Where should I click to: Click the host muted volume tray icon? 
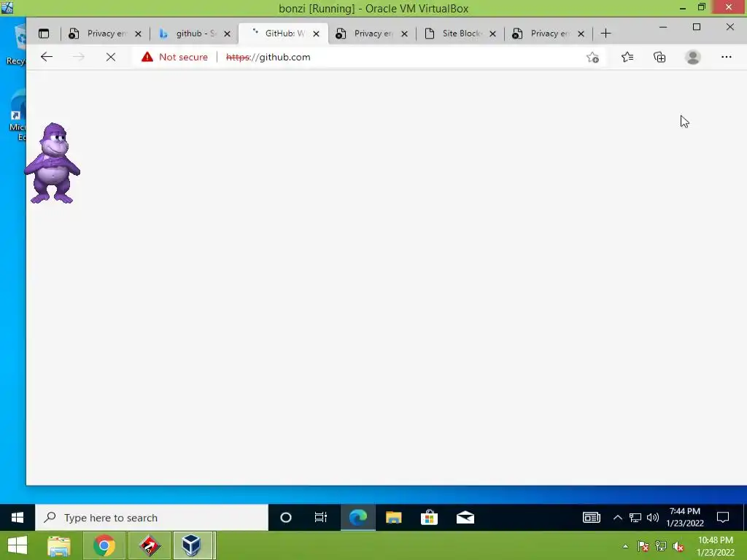[x=678, y=547]
